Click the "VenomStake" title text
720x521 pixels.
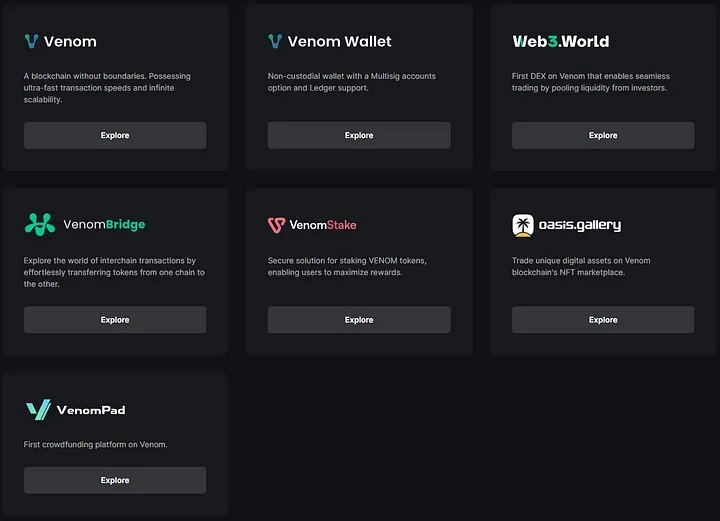tap(322, 225)
